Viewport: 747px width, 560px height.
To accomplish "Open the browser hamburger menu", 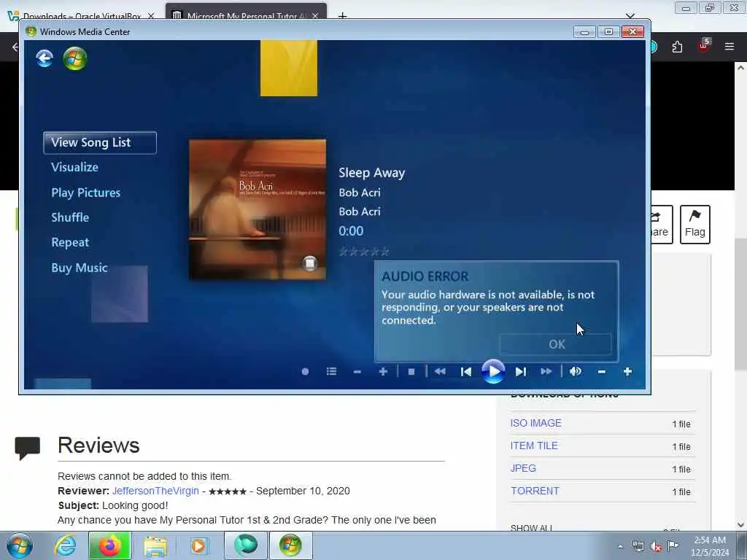I will coord(729,47).
